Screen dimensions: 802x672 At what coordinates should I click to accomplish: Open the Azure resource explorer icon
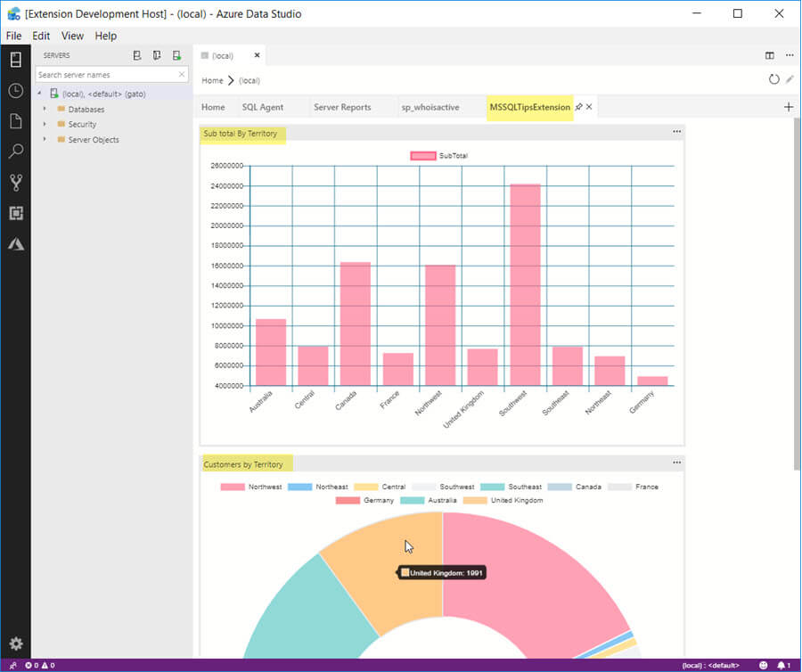(x=16, y=244)
